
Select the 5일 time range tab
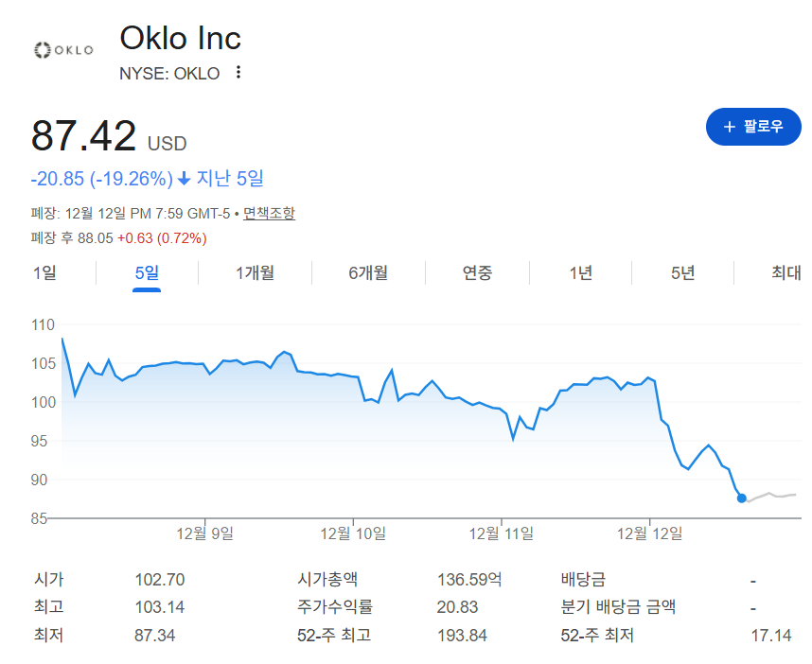coord(147,273)
